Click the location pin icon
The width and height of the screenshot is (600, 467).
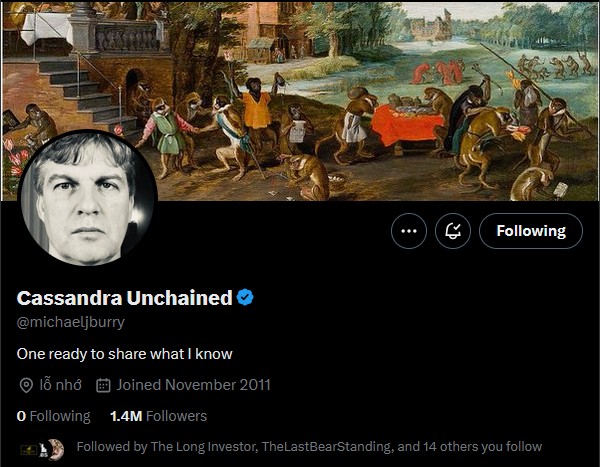pyautogui.click(x=27, y=385)
